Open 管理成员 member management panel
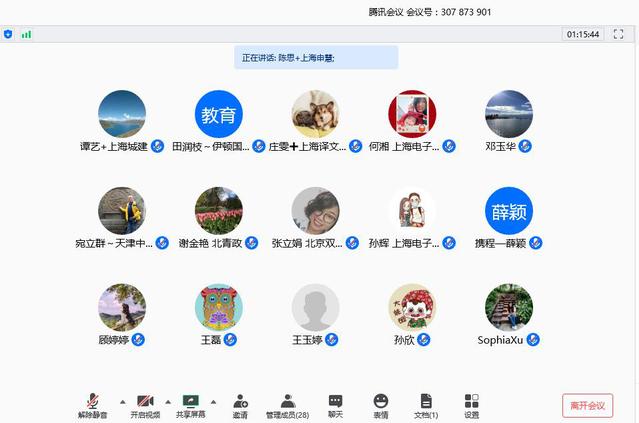 287,404
